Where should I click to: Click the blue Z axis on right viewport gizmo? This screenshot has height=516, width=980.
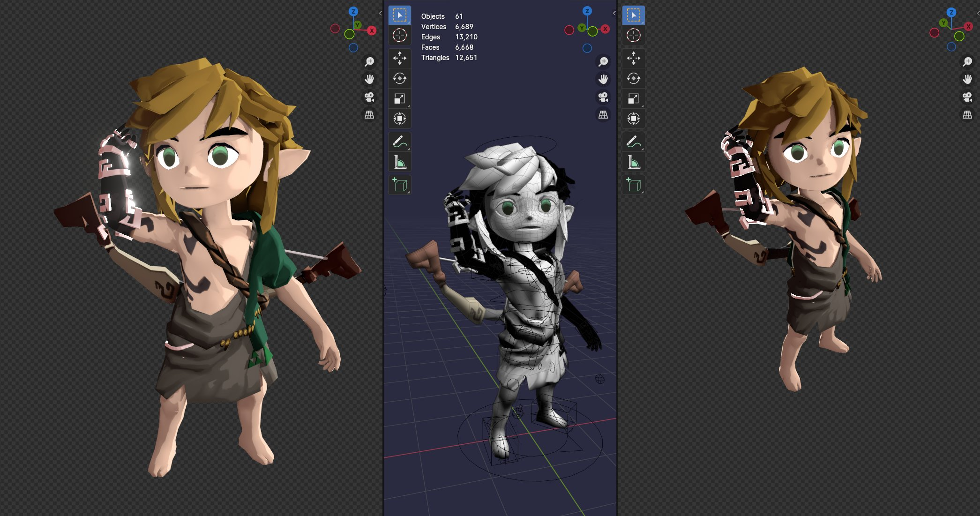pos(951,12)
